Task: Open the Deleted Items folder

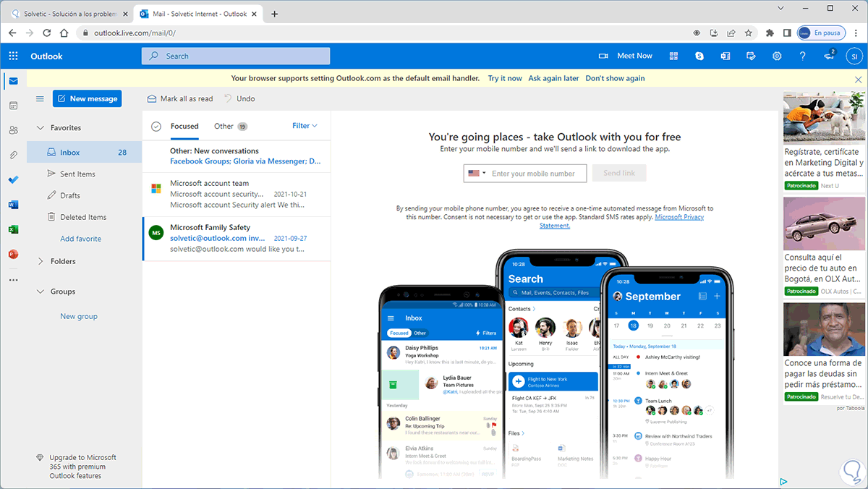Action: pyautogui.click(x=85, y=217)
